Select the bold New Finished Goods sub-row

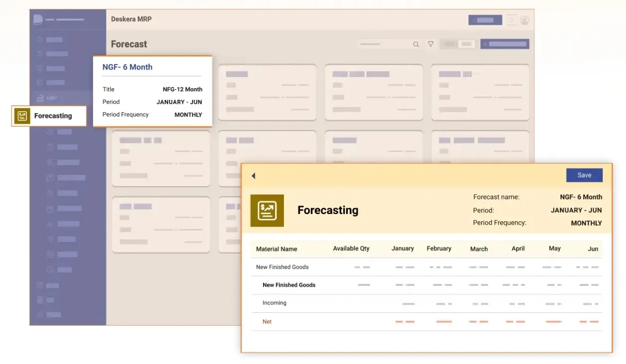coord(427,285)
